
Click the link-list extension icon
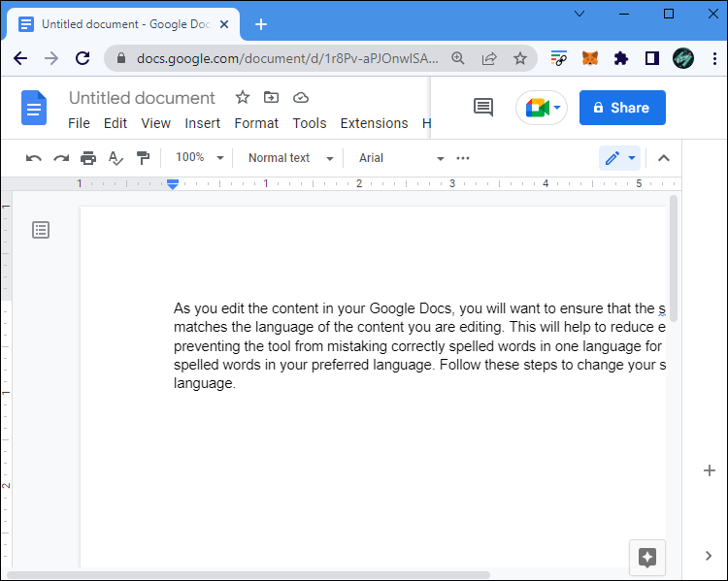point(559,58)
